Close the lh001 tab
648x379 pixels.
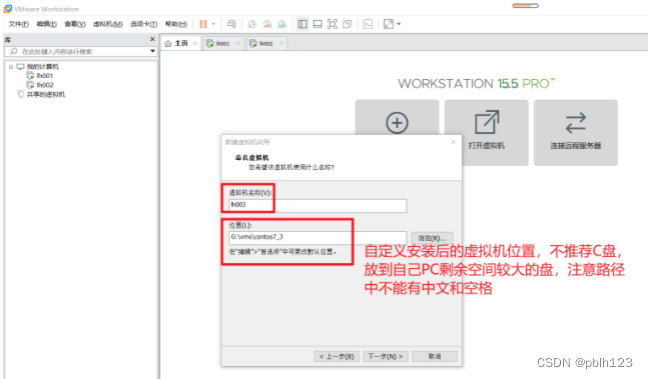pyautogui.click(x=238, y=43)
